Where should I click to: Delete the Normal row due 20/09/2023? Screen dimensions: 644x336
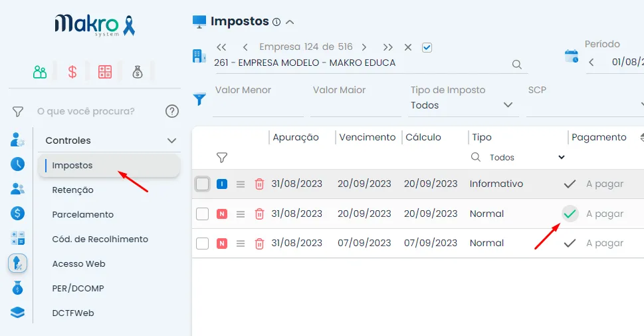click(259, 214)
